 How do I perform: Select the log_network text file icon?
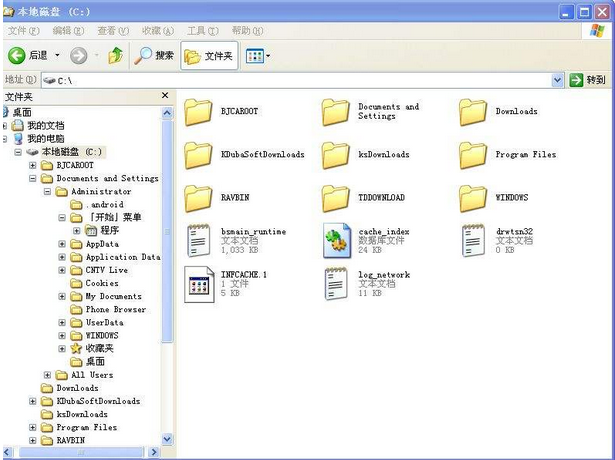point(336,284)
